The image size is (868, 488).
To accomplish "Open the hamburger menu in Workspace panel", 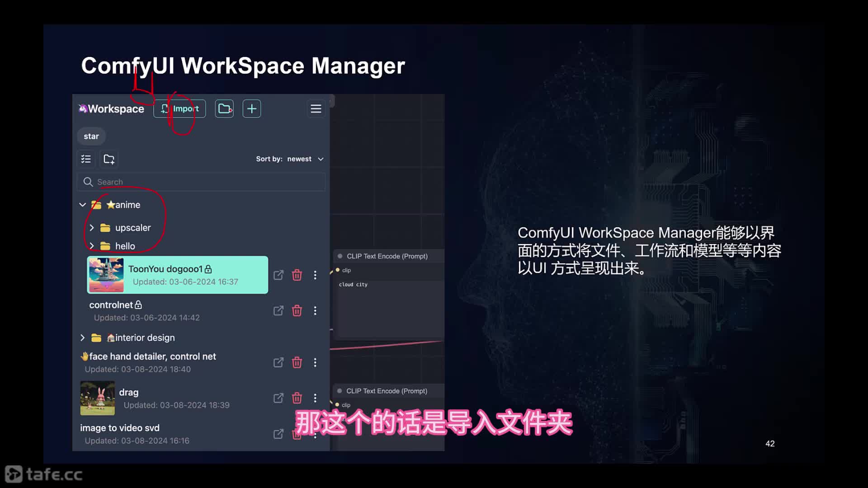I will click(x=316, y=109).
